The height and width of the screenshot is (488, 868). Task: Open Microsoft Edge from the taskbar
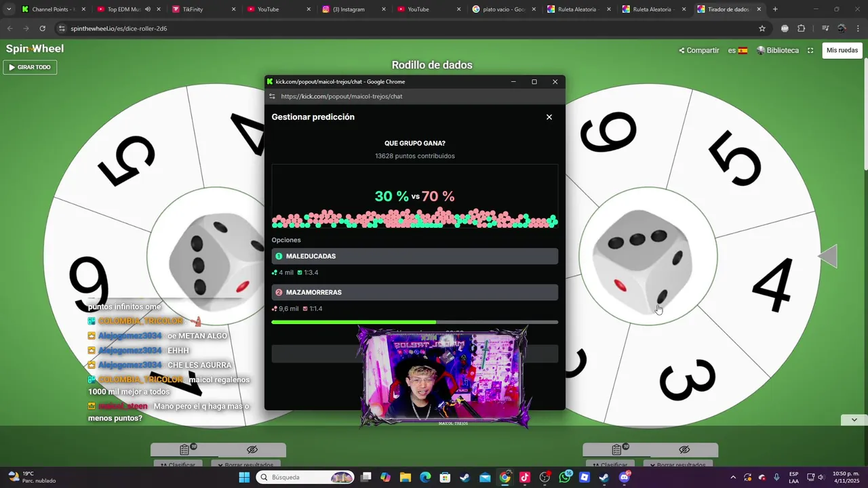coord(425,477)
